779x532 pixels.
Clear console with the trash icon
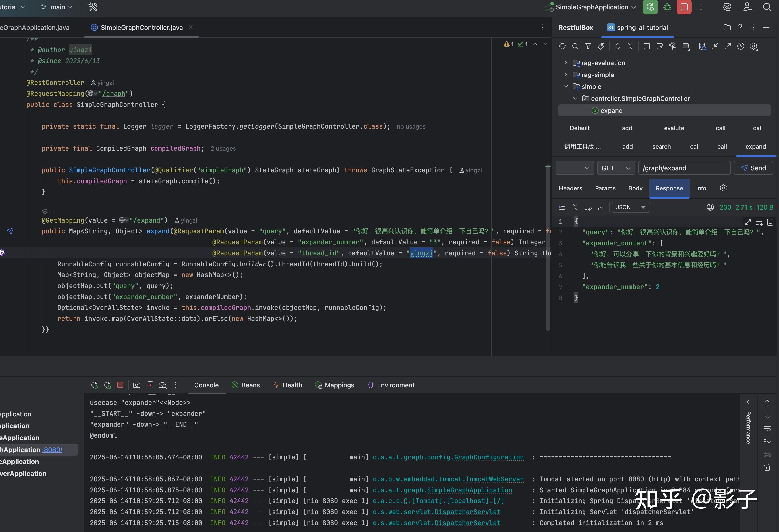[767, 467]
